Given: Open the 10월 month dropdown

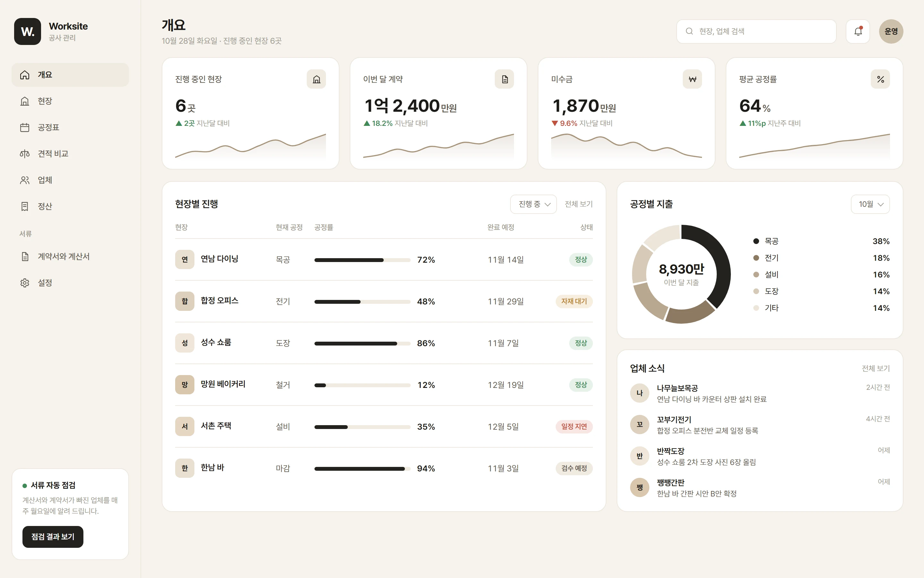Looking at the screenshot, I should pyautogui.click(x=870, y=204).
